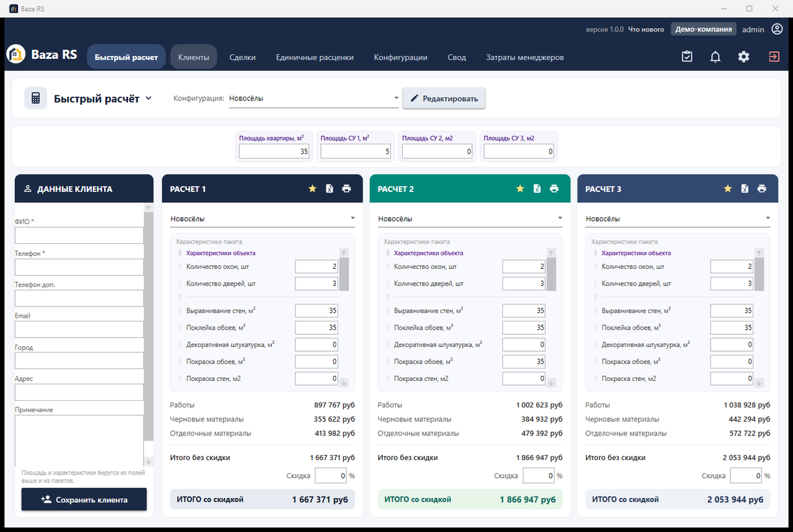Open the package dropdown in Расчет 3
This screenshot has width=793, height=532.
[678, 219]
